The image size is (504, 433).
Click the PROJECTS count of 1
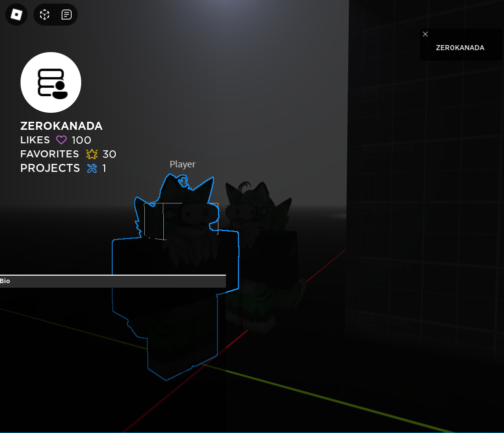click(105, 168)
